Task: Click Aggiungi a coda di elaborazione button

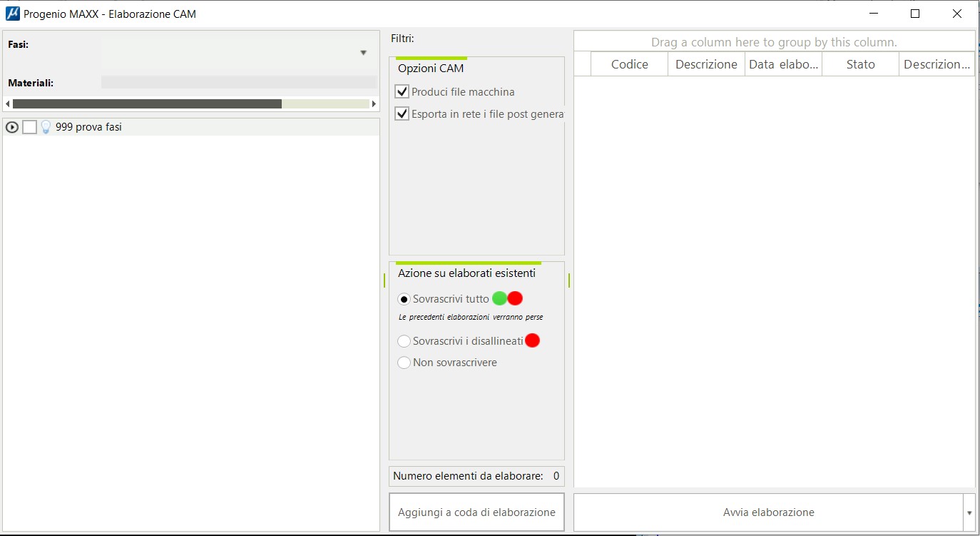Action: pos(476,512)
